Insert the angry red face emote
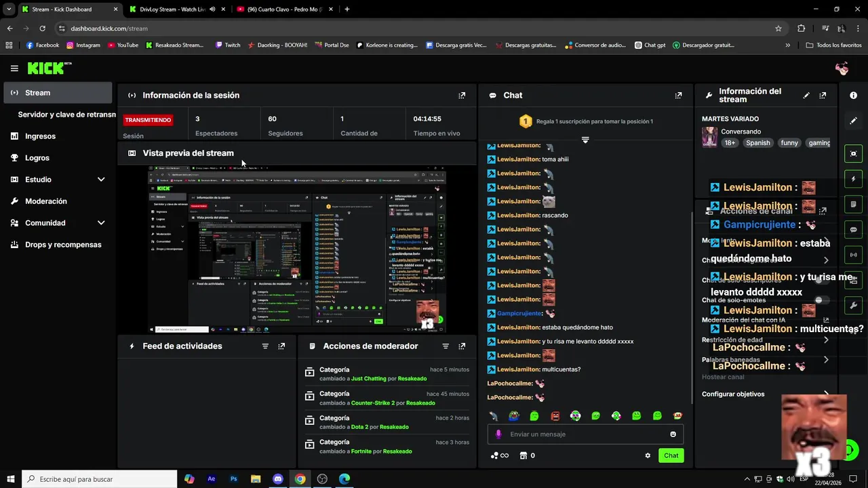The height and width of the screenshot is (488, 868). pos(555,415)
